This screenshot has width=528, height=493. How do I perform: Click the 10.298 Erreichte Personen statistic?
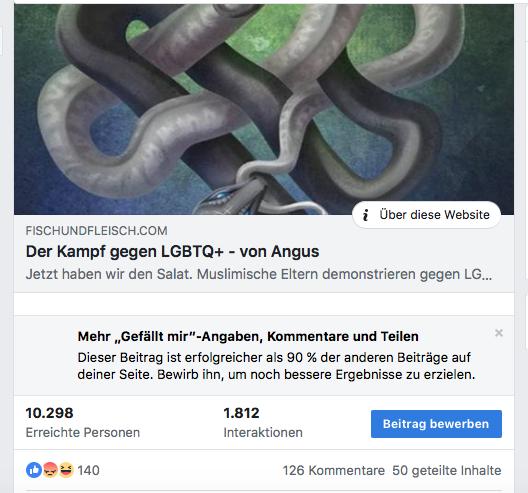[83, 423]
